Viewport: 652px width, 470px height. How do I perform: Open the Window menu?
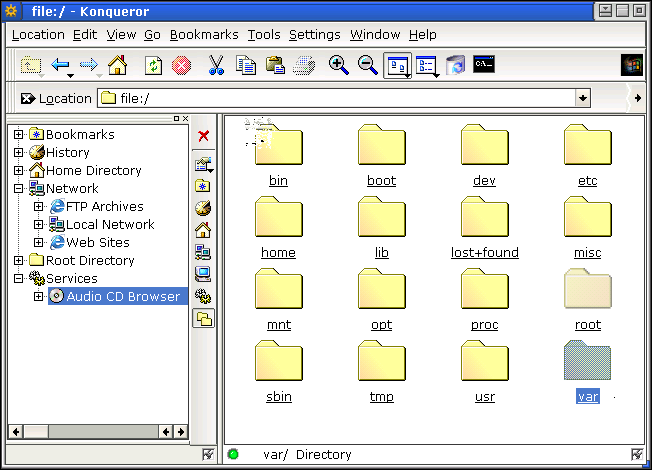[x=375, y=35]
